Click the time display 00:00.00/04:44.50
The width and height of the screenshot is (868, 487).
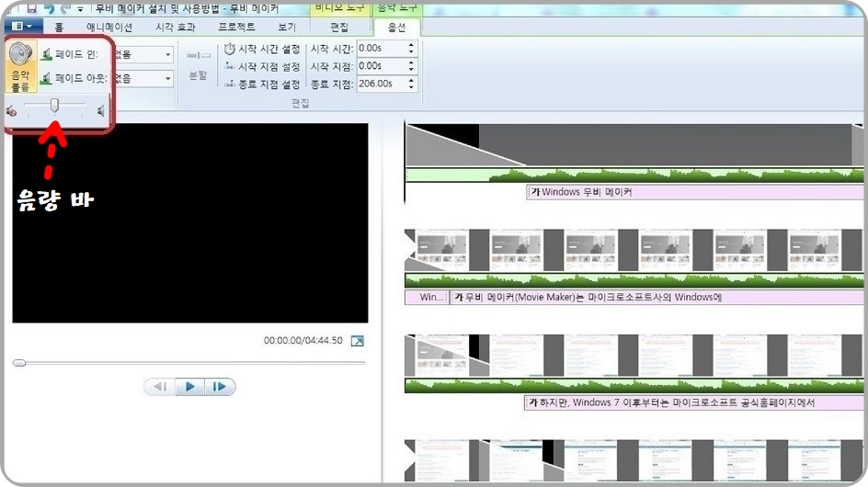(303, 340)
